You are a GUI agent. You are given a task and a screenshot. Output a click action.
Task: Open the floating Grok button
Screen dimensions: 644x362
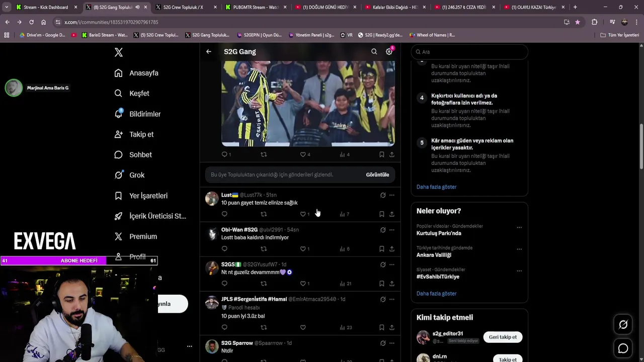[x=623, y=325]
